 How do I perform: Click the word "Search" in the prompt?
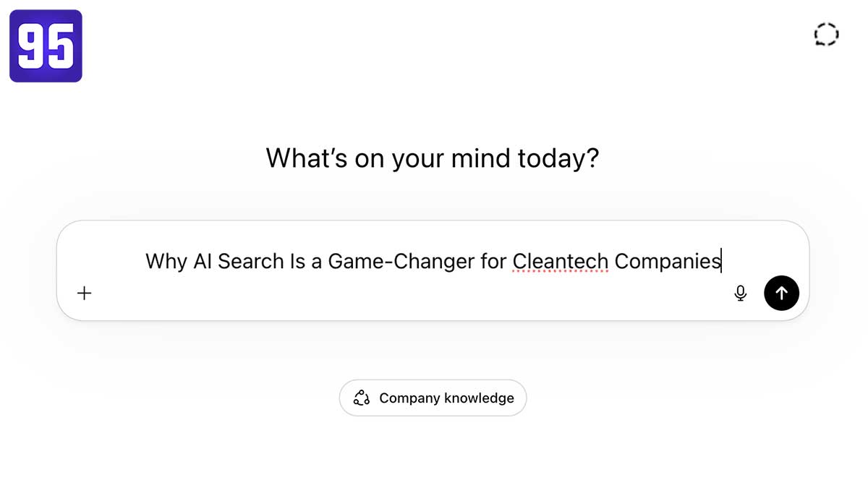250,261
